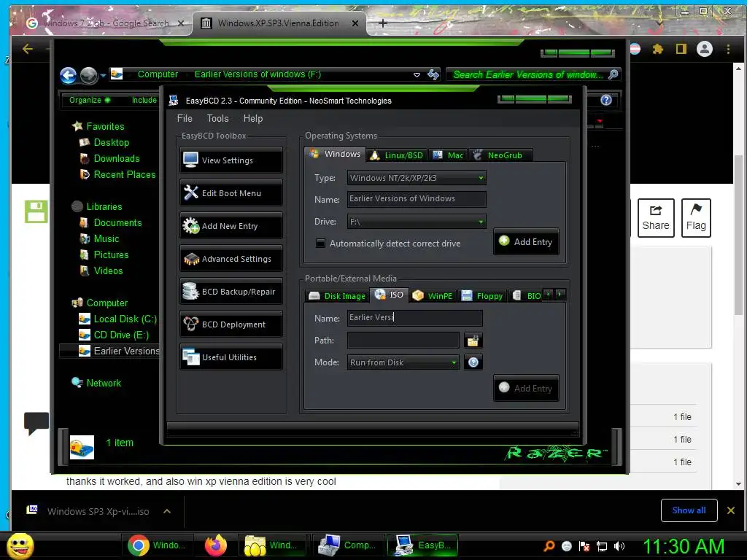Open BCD Backup/Repair panel

[x=231, y=292]
